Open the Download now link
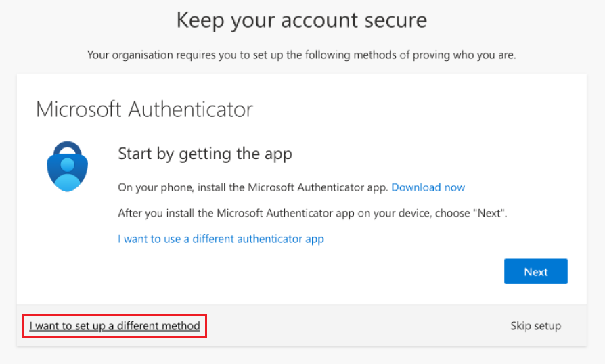This screenshot has width=605, height=364. [428, 187]
